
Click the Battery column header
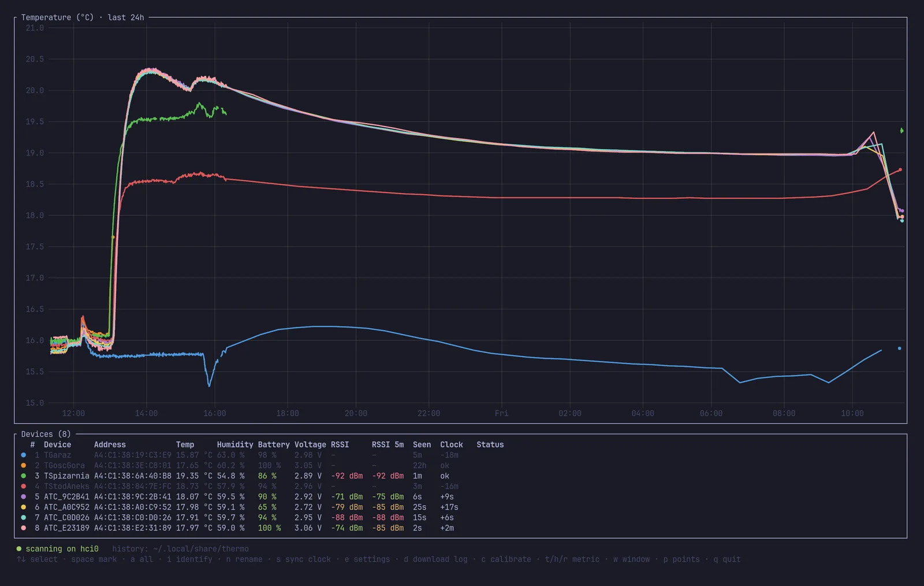274,444
